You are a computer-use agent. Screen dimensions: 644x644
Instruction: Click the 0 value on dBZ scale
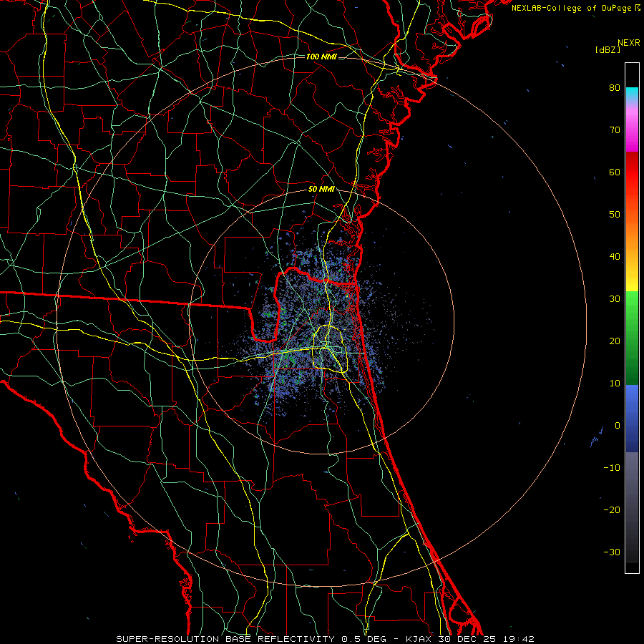[618, 426]
